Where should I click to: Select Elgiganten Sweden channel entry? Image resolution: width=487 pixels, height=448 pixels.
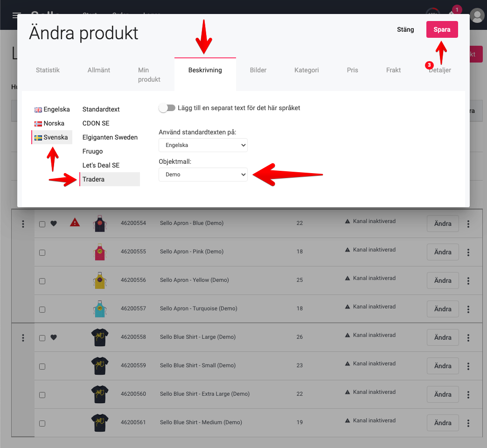(110, 137)
